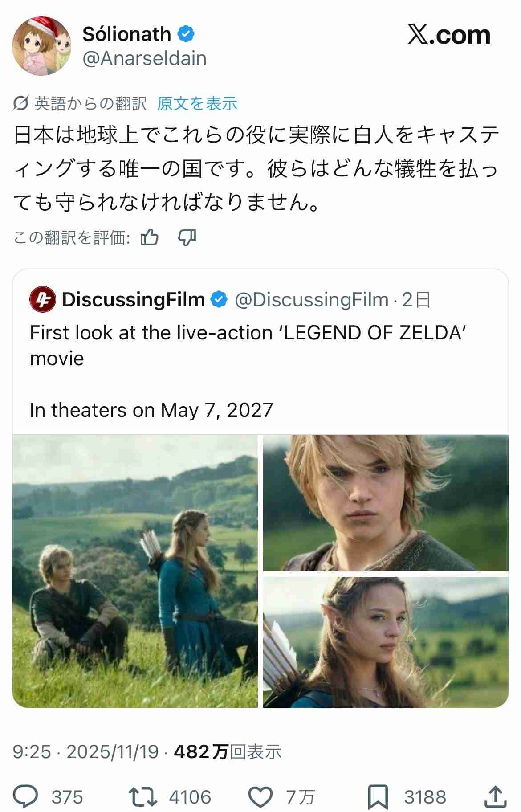Open the top-right close-up of the blond boy
Image resolution: width=521 pixels, height=812 pixels.
[386, 503]
